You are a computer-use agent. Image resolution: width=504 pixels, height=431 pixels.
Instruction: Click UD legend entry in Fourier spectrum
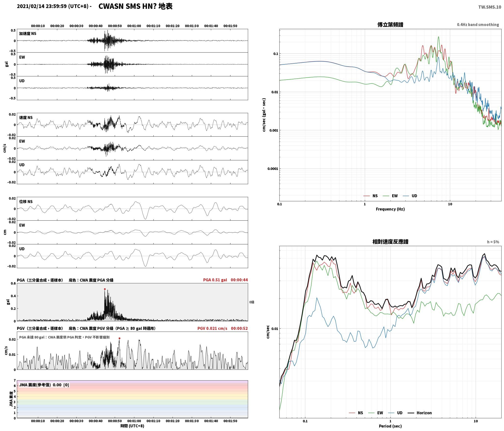(x=410, y=196)
